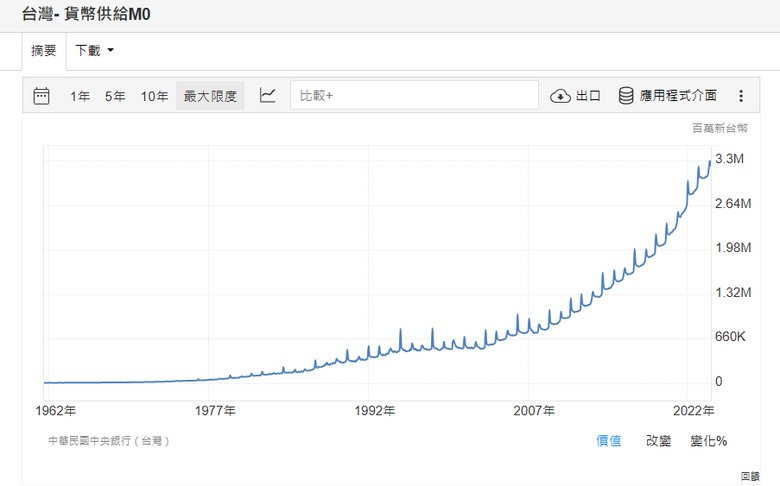Switch to the 摘要 tab
The width and height of the screenshot is (780, 486).
point(44,51)
